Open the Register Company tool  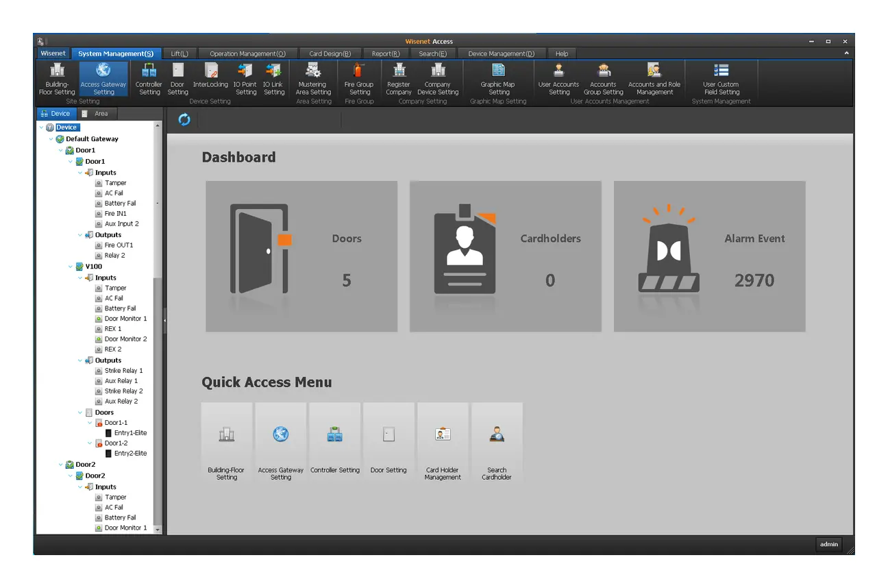click(x=399, y=79)
